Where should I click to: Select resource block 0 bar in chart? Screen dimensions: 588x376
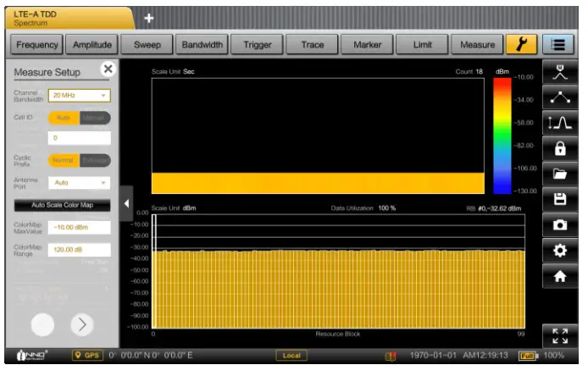pos(154,272)
